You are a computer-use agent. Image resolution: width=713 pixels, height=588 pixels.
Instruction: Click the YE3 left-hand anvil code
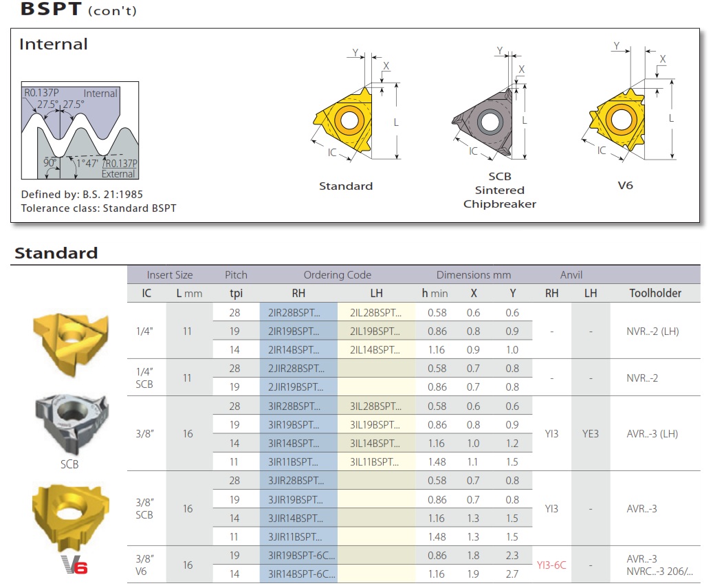pyautogui.click(x=591, y=434)
